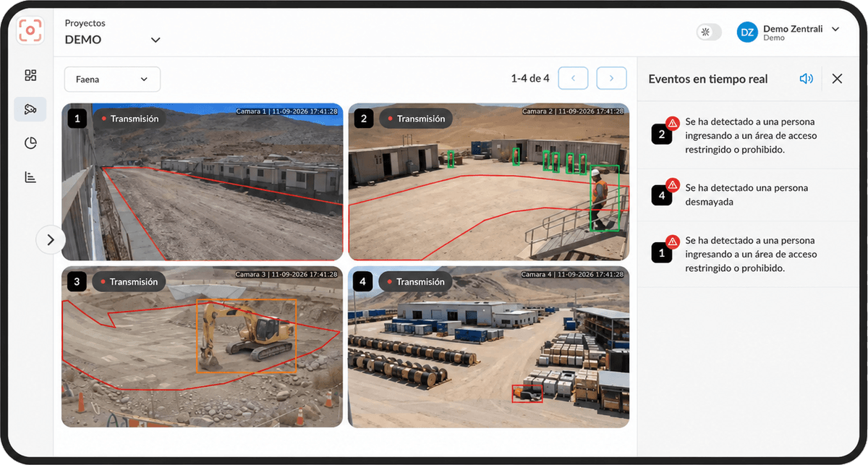Click the 'Camara 3' timestamp overlay
868x465 pixels.
point(286,275)
